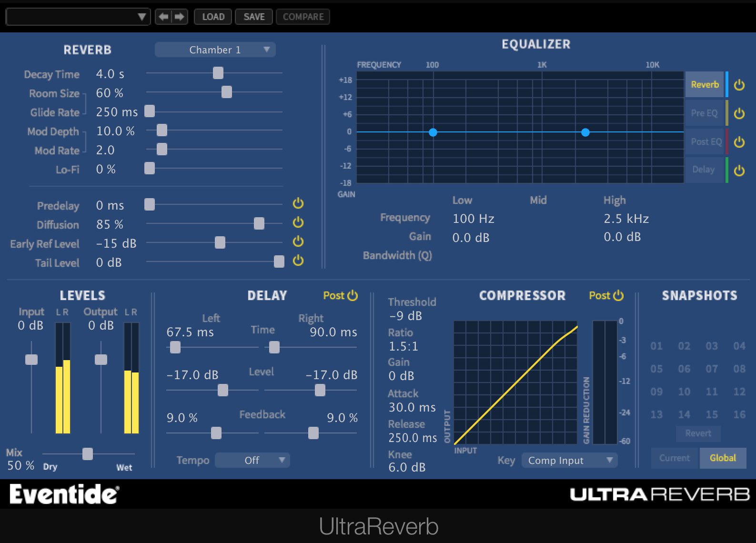This screenshot has height=543, width=756.
Task: Select the Post EQ tab
Action: coord(705,141)
